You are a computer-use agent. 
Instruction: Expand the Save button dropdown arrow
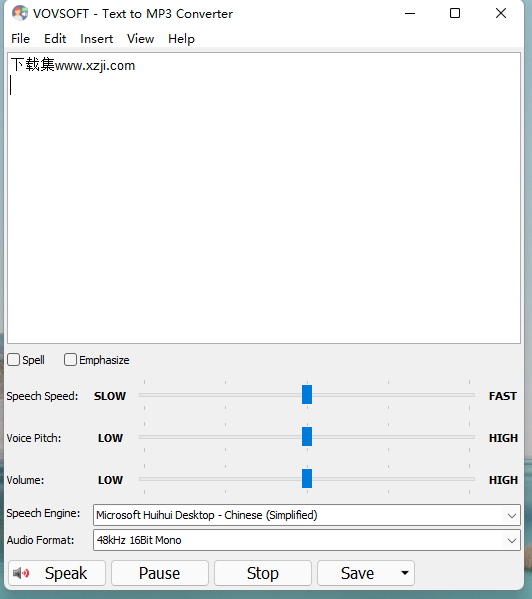pos(405,573)
